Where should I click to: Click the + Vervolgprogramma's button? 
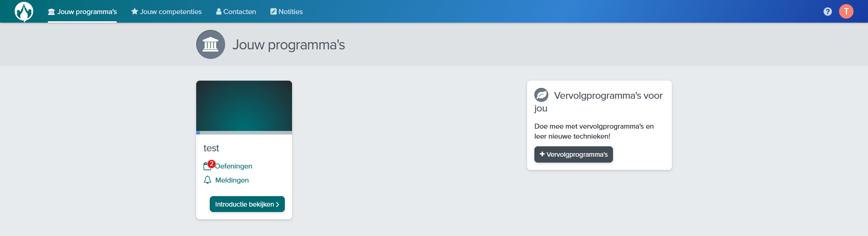pyautogui.click(x=574, y=154)
